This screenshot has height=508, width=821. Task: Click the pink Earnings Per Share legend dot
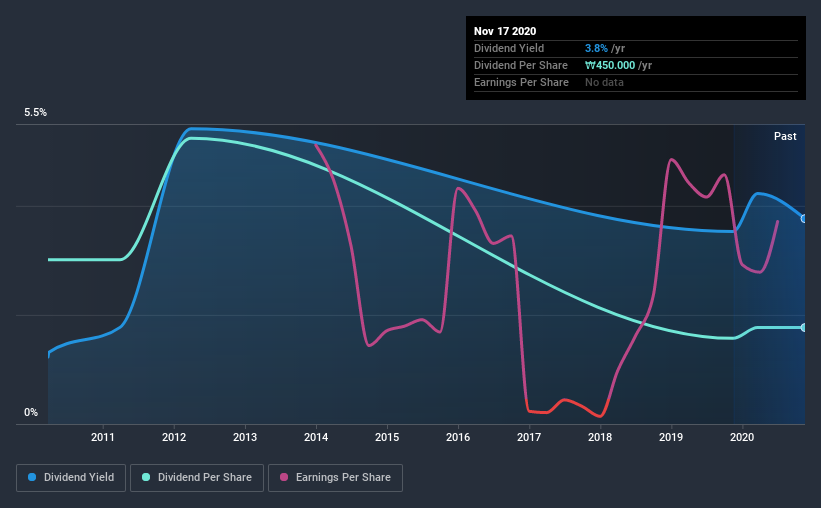point(284,477)
